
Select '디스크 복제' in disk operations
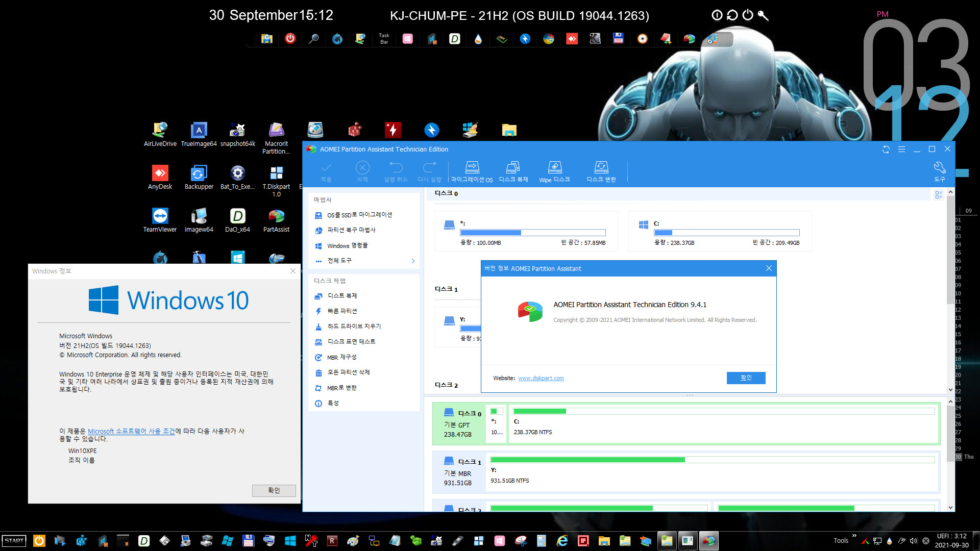tap(342, 296)
